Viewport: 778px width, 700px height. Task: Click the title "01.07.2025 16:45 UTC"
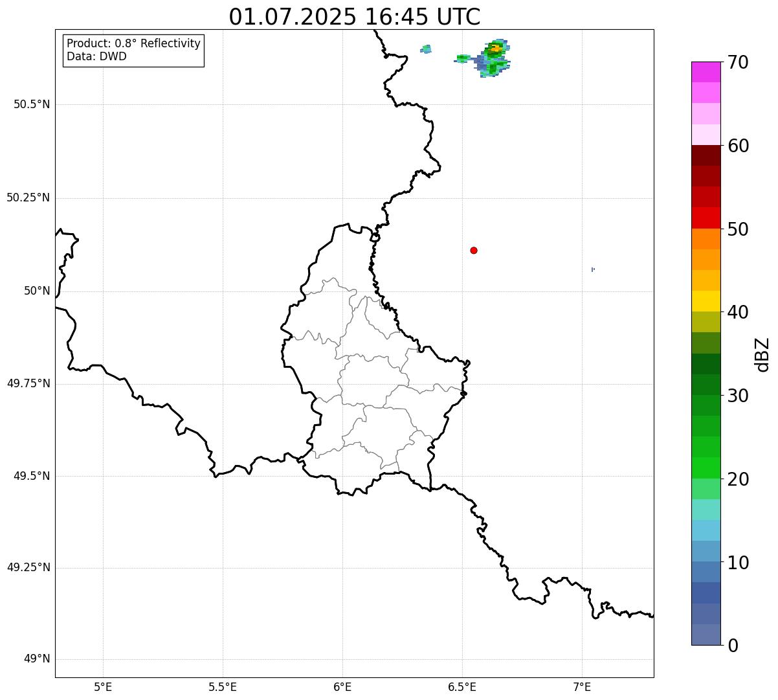click(355, 17)
